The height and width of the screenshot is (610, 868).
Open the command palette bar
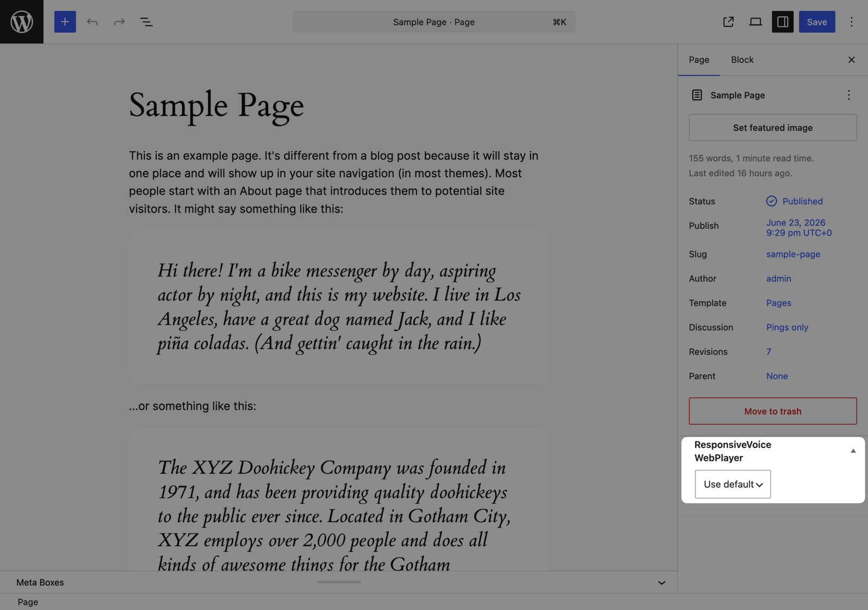434,22
